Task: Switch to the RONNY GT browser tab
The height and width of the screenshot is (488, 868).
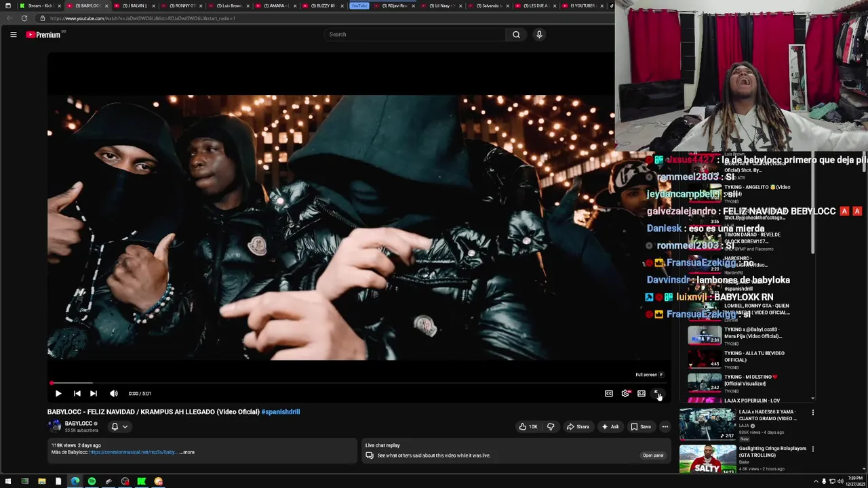Action: [181, 5]
